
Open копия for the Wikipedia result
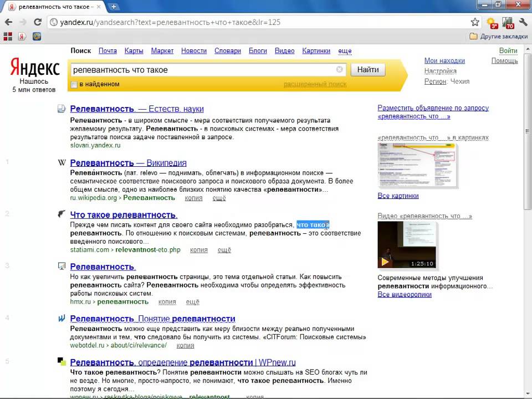tap(193, 198)
